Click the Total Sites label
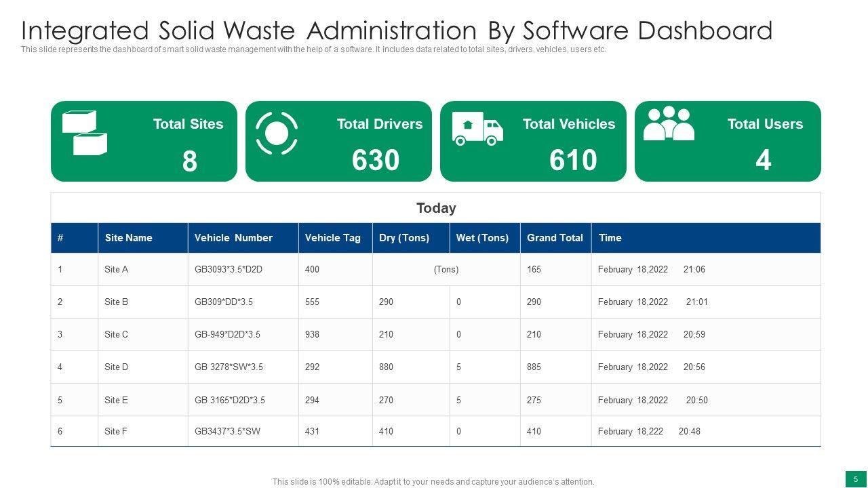 [x=188, y=124]
